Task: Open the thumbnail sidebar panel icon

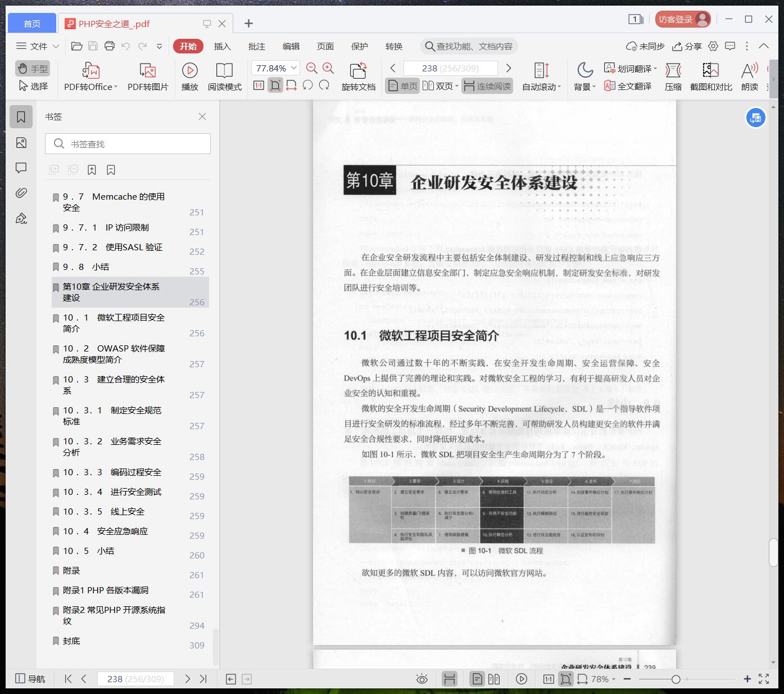Action: pos(21,143)
